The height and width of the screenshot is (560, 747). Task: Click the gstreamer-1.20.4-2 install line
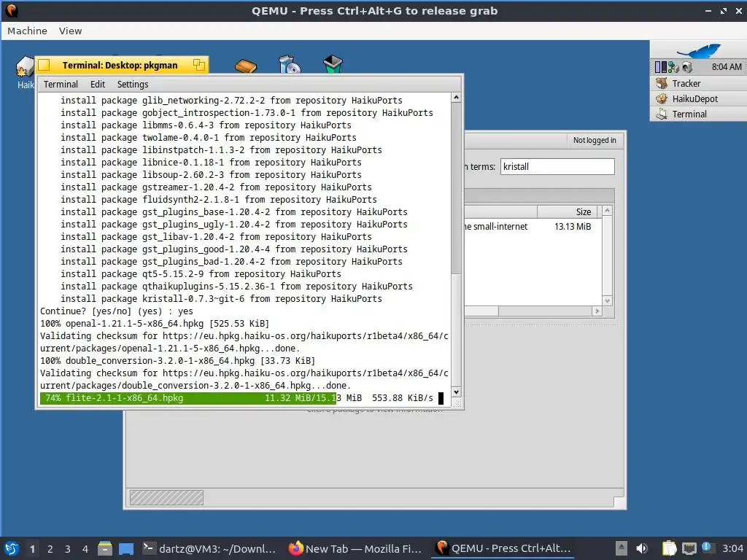(x=216, y=187)
